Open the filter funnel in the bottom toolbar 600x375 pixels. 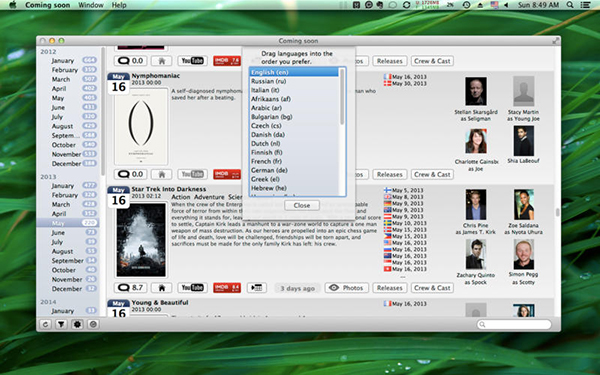point(61,324)
